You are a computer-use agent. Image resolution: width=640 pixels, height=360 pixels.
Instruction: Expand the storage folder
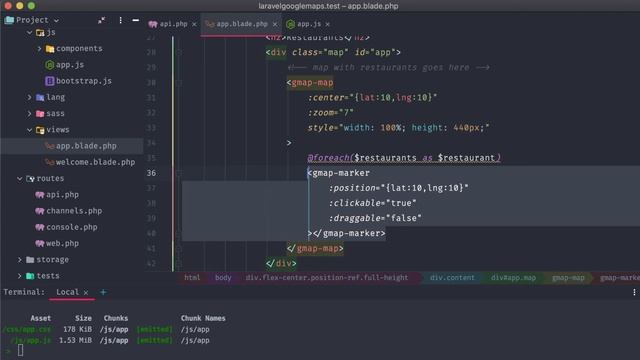click(20, 260)
